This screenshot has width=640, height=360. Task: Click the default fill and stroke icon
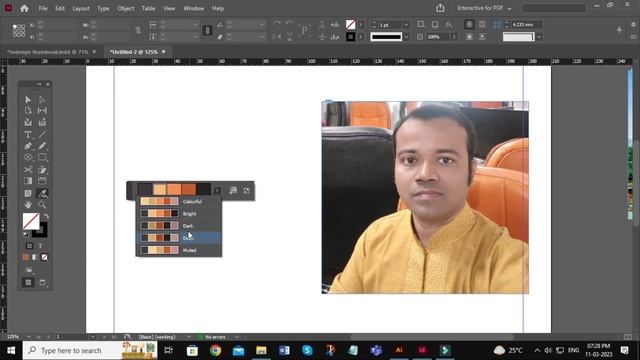coord(26,235)
